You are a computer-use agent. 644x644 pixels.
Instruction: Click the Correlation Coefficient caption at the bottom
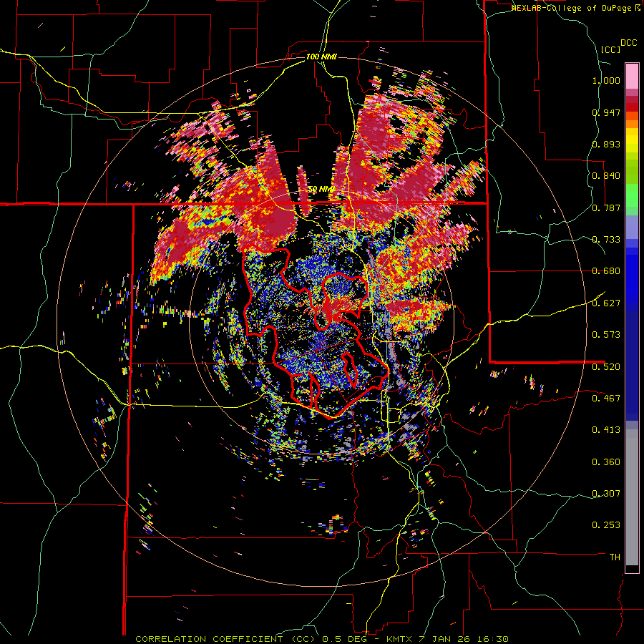point(322,639)
